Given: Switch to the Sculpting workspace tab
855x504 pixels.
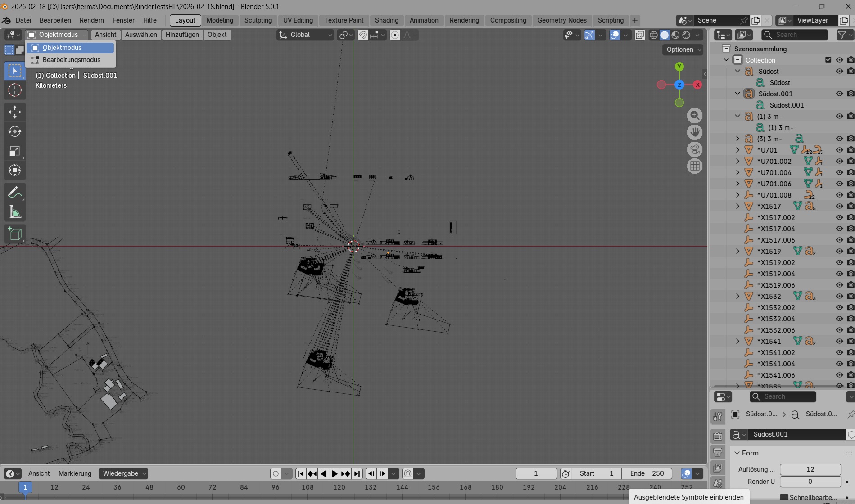Looking at the screenshot, I should tap(258, 20).
